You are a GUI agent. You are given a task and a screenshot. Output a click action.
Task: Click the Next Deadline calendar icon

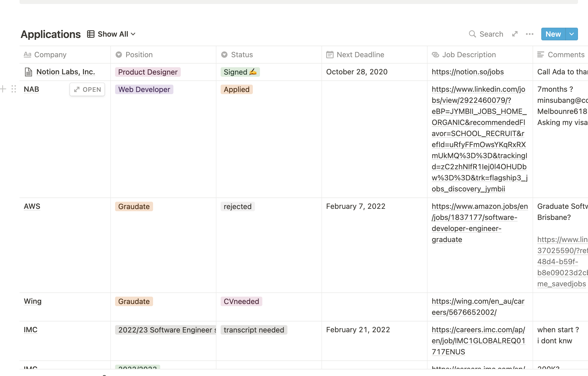(x=330, y=55)
